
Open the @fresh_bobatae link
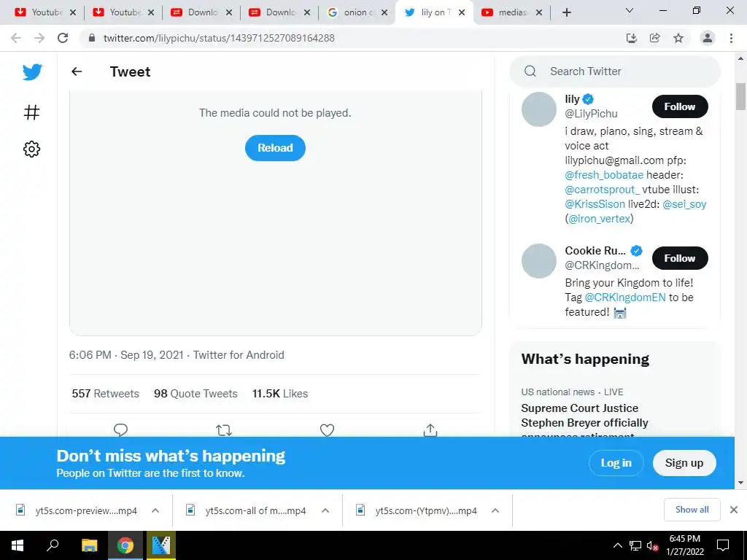click(604, 175)
